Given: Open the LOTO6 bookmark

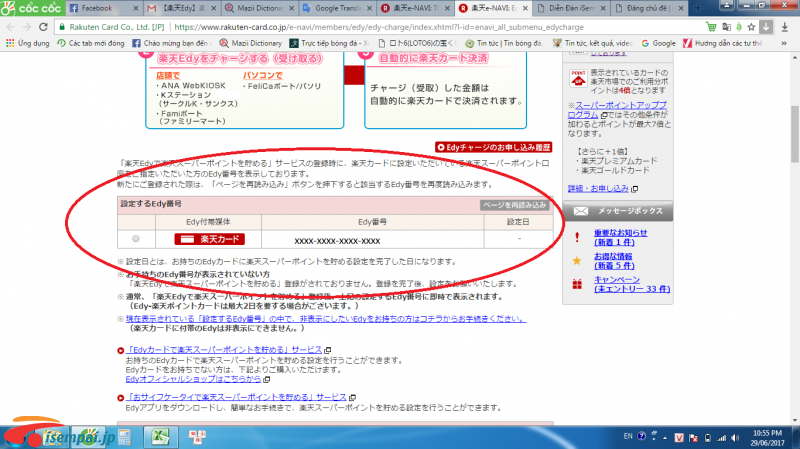Looking at the screenshot, I should coord(417,43).
